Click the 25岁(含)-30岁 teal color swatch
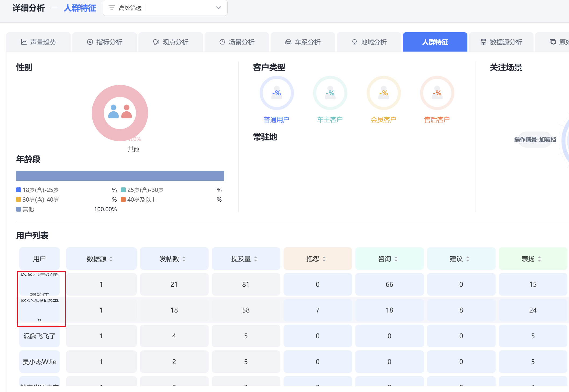Image resolution: width=569 pixels, height=392 pixels. (x=123, y=190)
